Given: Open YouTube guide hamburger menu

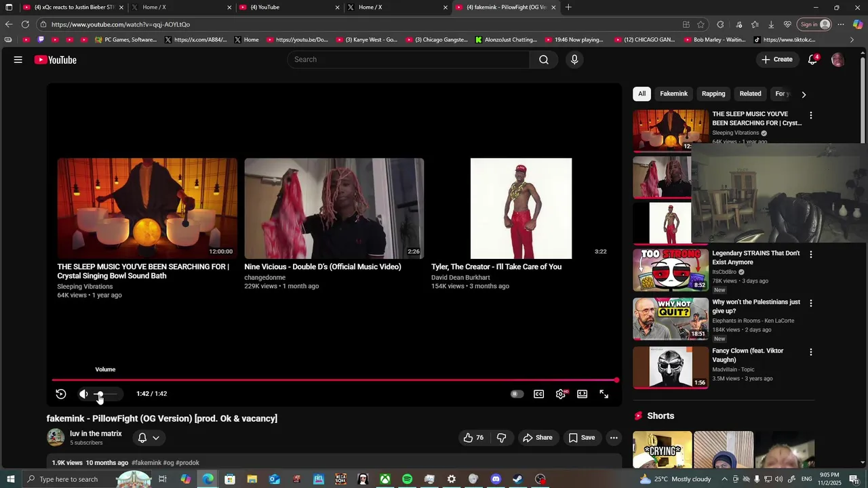Looking at the screenshot, I should click(x=18, y=60).
